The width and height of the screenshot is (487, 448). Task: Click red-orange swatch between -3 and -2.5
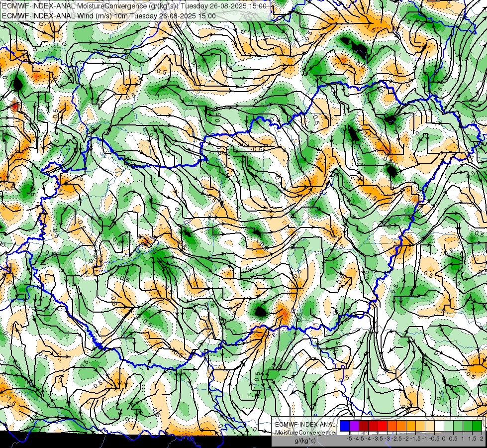(x=392, y=426)
